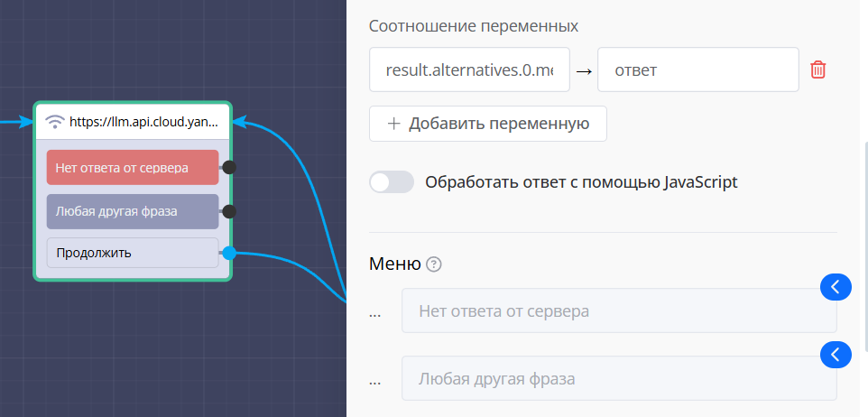The height and width of the screenshot is (417, 868).
Task: Focus the Нет ответа от сервера menu field
Action: coord(618,311)
